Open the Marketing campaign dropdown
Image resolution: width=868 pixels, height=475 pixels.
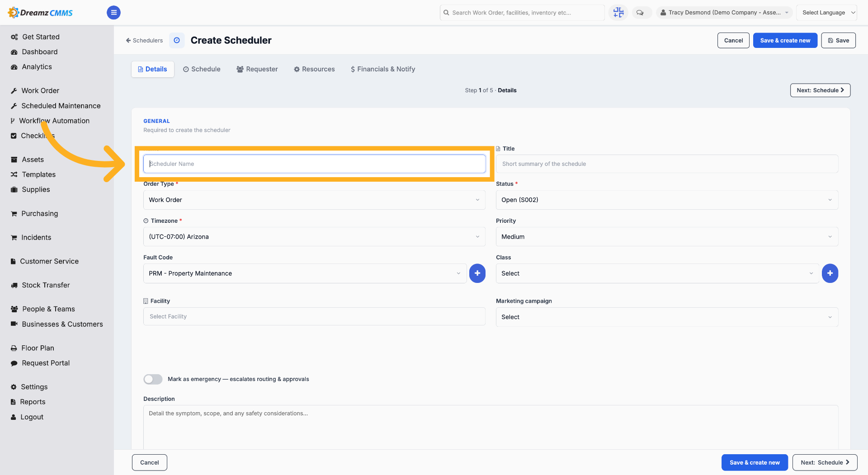click(x=667, y=317)
